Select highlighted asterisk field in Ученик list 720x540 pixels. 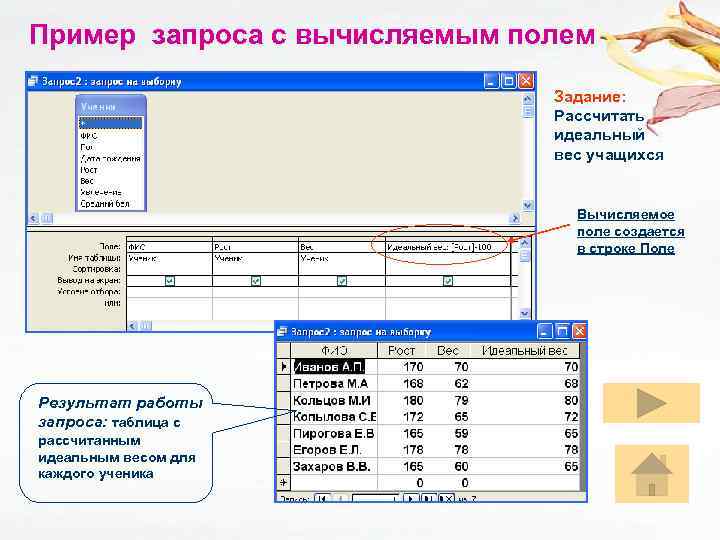pyautogui.click(x=111, y=123)
